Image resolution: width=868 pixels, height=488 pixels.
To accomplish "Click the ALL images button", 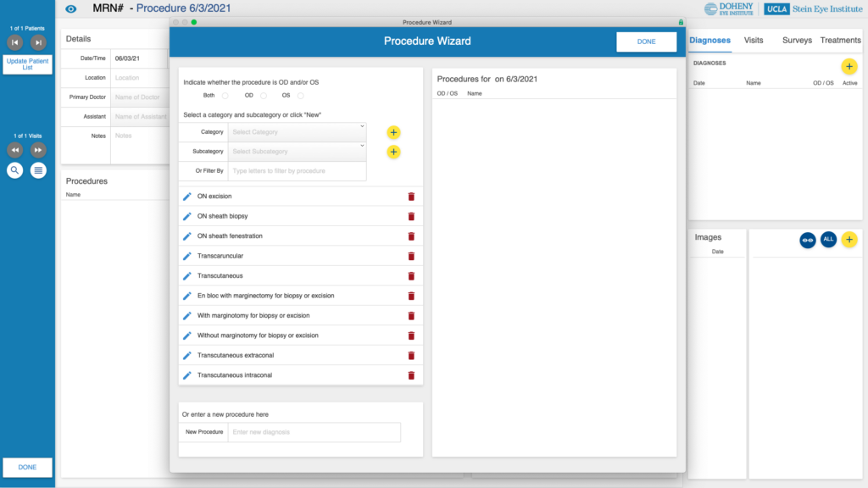I will pyautogui.click(x=828, y=240).
